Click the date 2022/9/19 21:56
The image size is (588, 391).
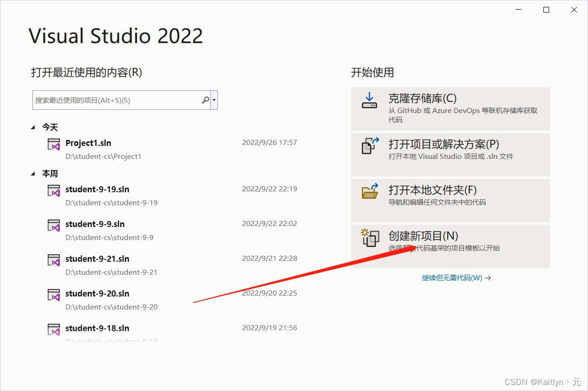(x=269, y=328)
